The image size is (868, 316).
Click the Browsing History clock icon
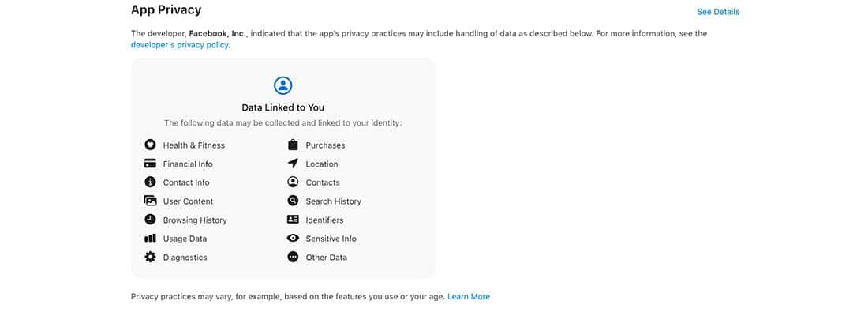point(150,220)
